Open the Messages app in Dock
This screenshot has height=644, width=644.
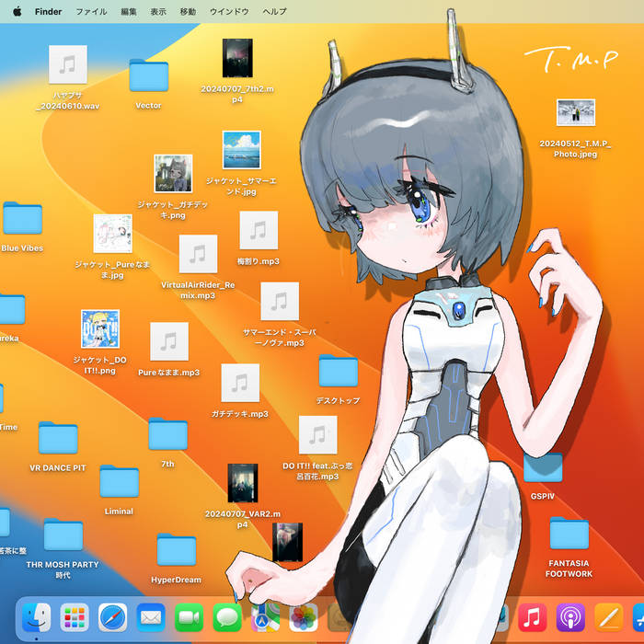tap(227, 617)
